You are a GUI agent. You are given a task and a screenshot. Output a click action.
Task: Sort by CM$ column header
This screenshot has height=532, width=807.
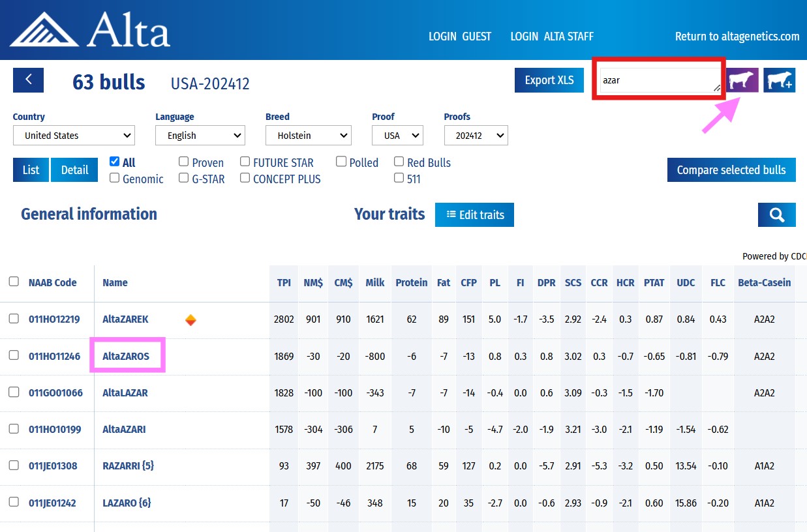(343, 283)
